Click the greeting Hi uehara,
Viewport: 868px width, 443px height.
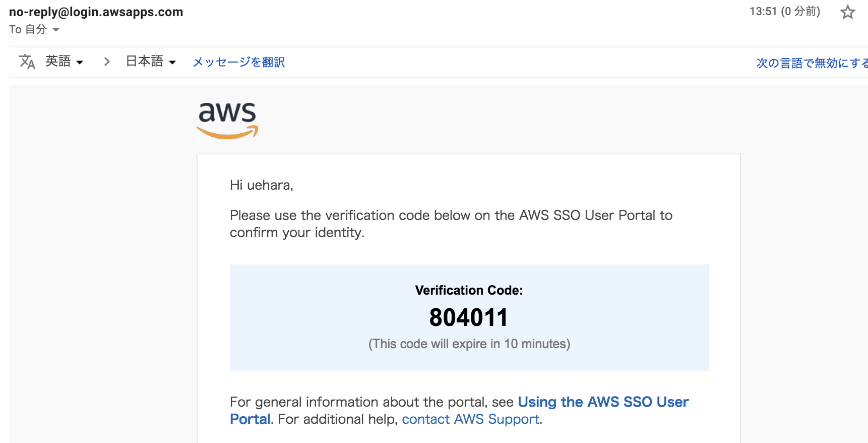[262, 185]
